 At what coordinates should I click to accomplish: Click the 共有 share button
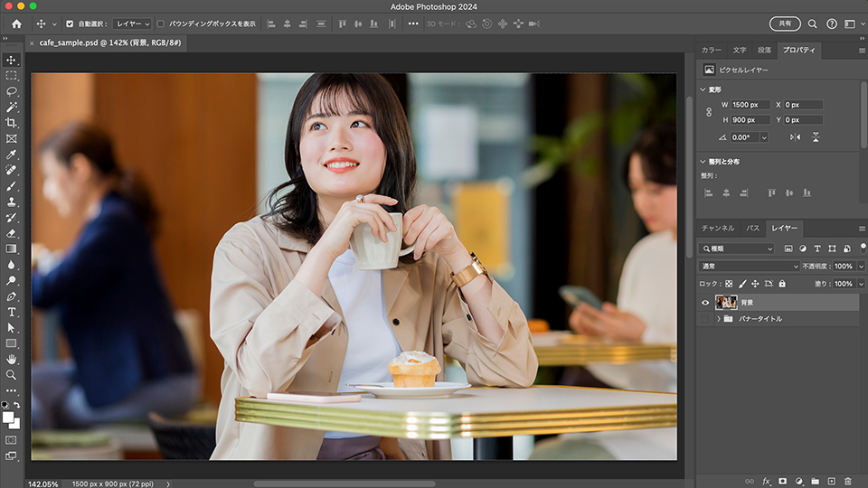(x=785, y=23)
